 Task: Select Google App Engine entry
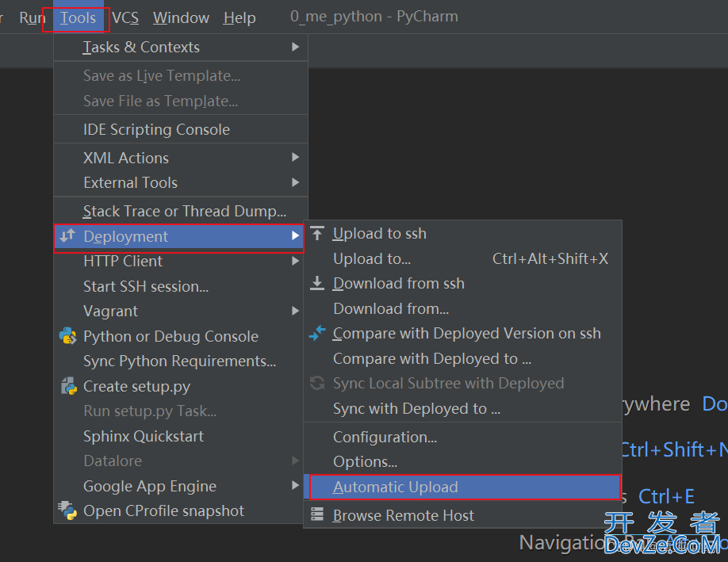click(179, 486)
